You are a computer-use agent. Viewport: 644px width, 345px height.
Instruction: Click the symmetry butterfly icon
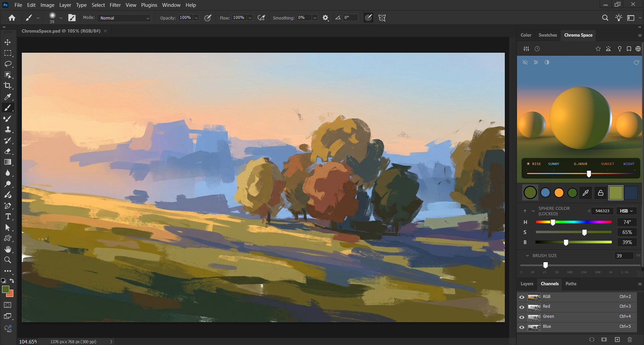[382, 18]
